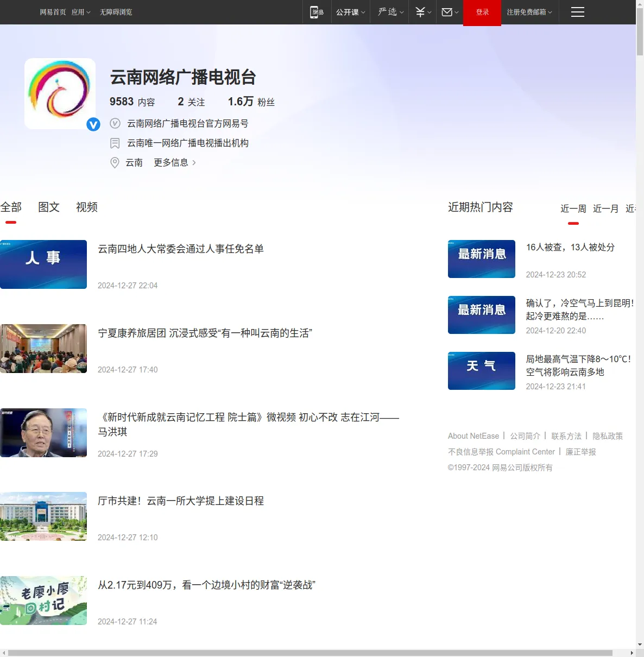Open hot article 局地最高气温下降8～10℃
The image size is (644, 657).
coord(579,365)
